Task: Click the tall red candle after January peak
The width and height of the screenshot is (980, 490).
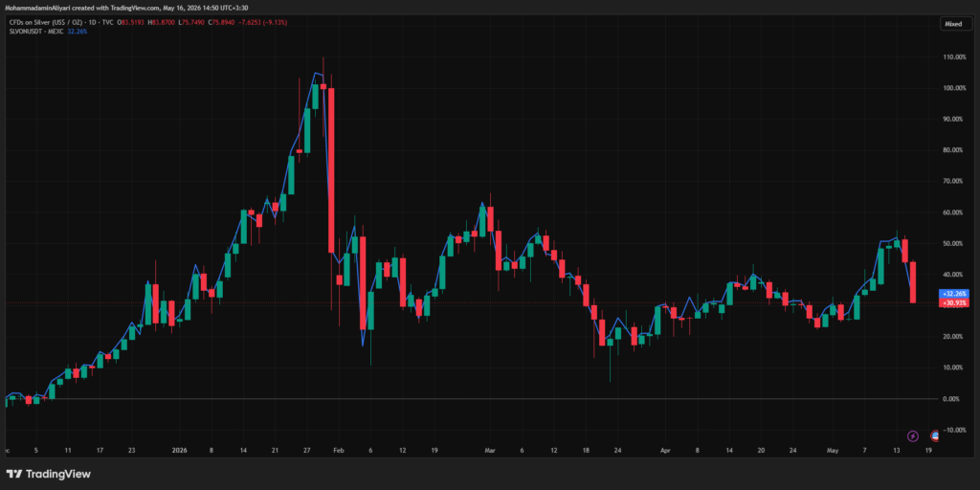Action: (331, 170)
